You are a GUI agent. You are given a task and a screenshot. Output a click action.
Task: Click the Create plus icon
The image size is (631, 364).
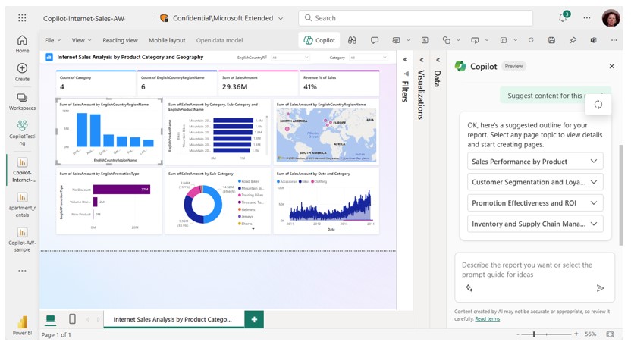tap(22, 72)
